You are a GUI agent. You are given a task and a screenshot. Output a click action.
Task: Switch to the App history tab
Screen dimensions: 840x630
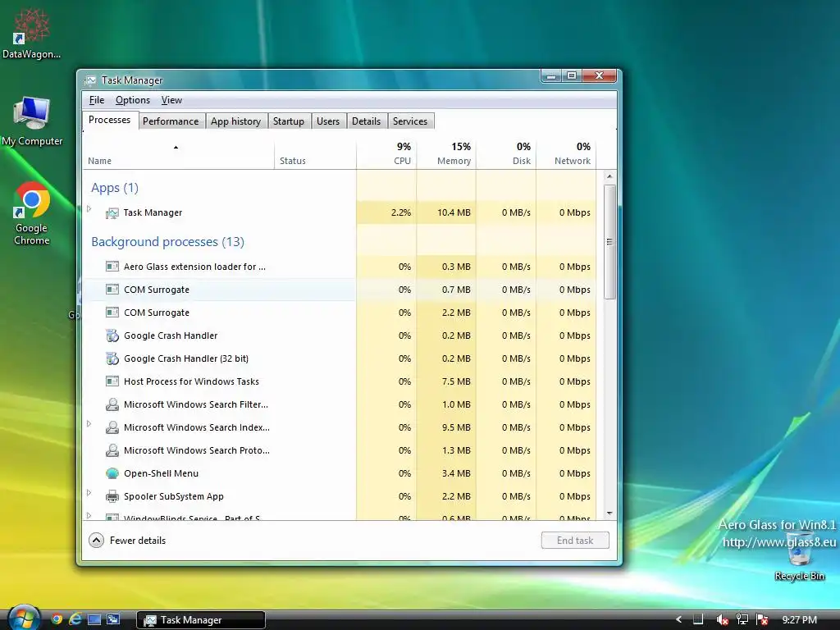point(235,121)
